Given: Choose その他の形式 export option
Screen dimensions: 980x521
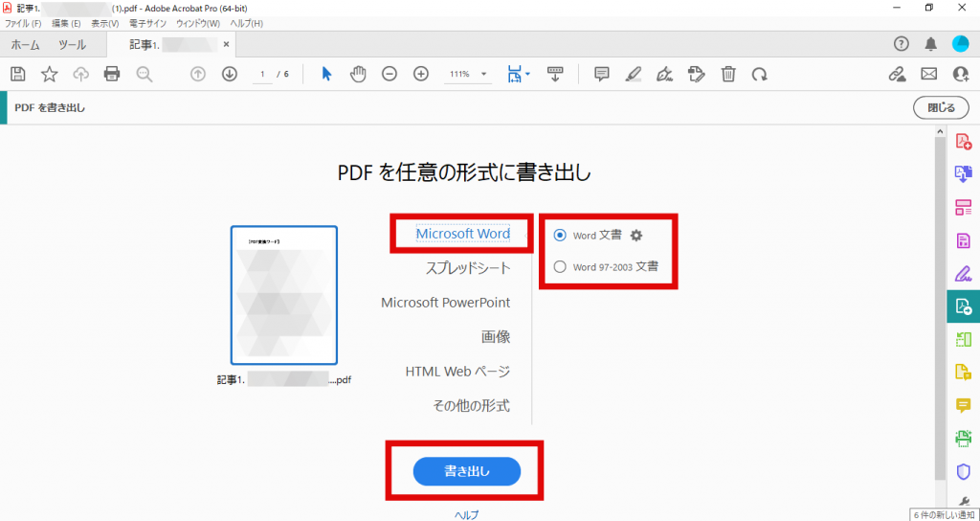Looking at the screenshot, I should click(x=471, y=406).
